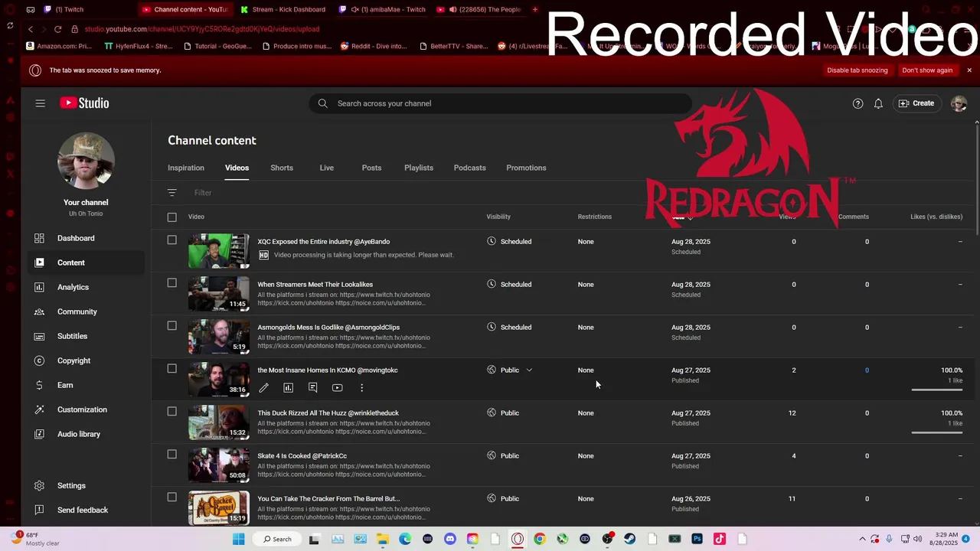This screenshot has height=551, width=980.
Task: Switch to the Promotions tab
Action: 526,168
